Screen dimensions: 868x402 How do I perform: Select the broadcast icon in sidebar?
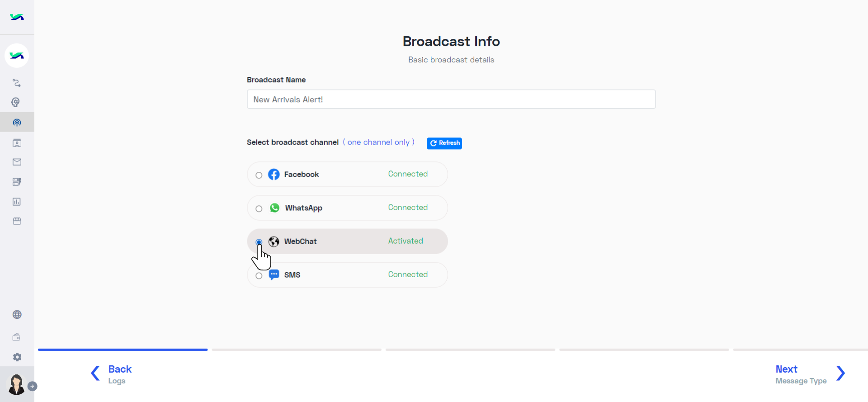[17, 123]
